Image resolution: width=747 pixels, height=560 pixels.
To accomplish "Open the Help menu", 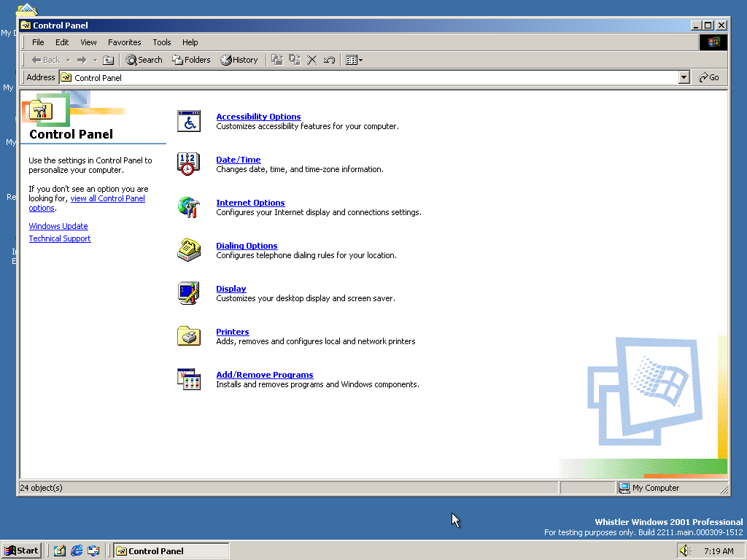I will (190, 42).
